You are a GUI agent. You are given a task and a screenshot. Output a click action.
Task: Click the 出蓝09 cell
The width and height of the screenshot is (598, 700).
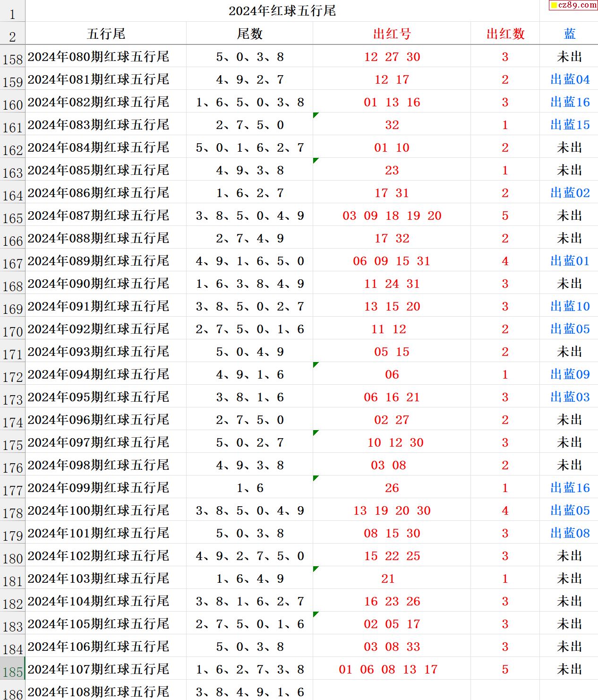pos(570,374)
